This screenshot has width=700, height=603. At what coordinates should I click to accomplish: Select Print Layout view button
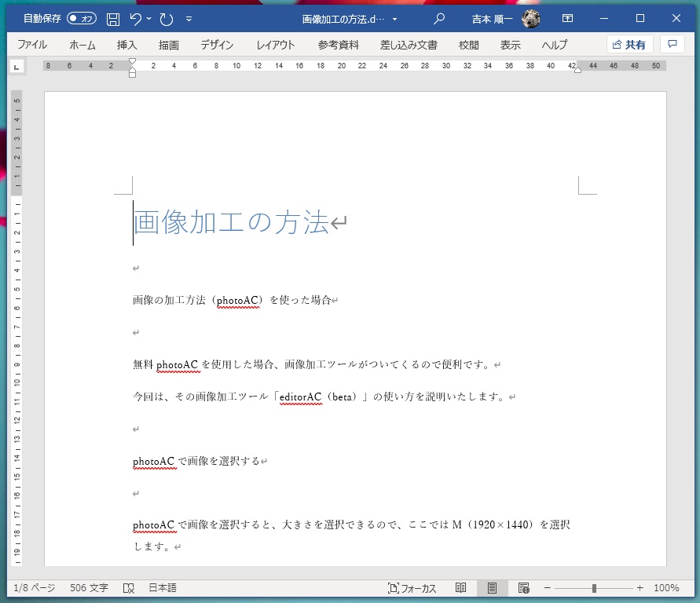[493, 587]
